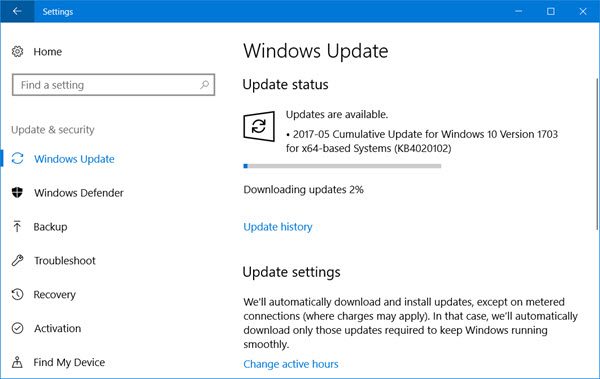Click the Find a setting search box

113,85
